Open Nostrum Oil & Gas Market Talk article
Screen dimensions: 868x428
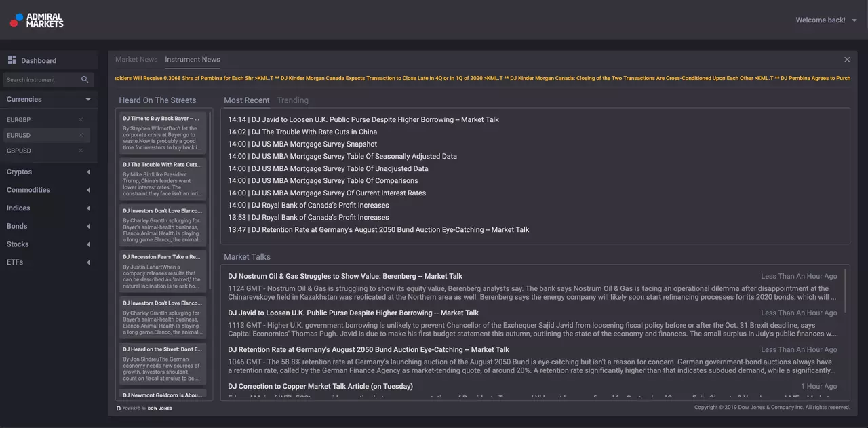point(345,276)
